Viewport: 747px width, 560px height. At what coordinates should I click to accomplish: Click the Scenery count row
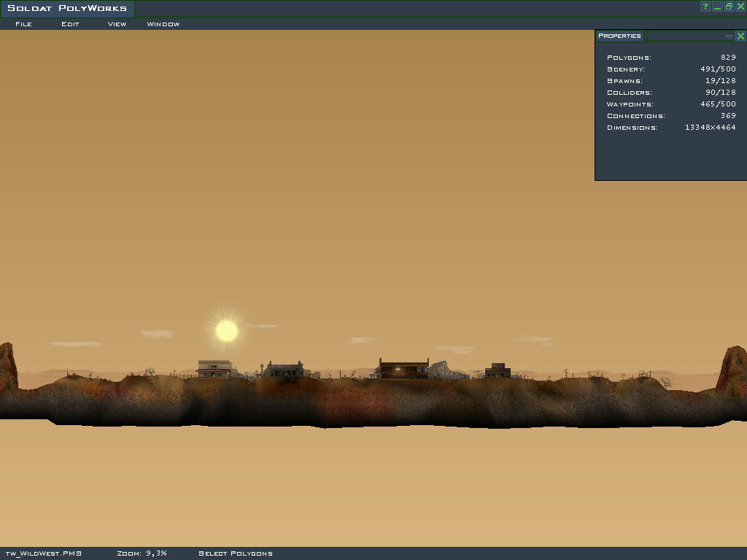[x=670, y=69]
